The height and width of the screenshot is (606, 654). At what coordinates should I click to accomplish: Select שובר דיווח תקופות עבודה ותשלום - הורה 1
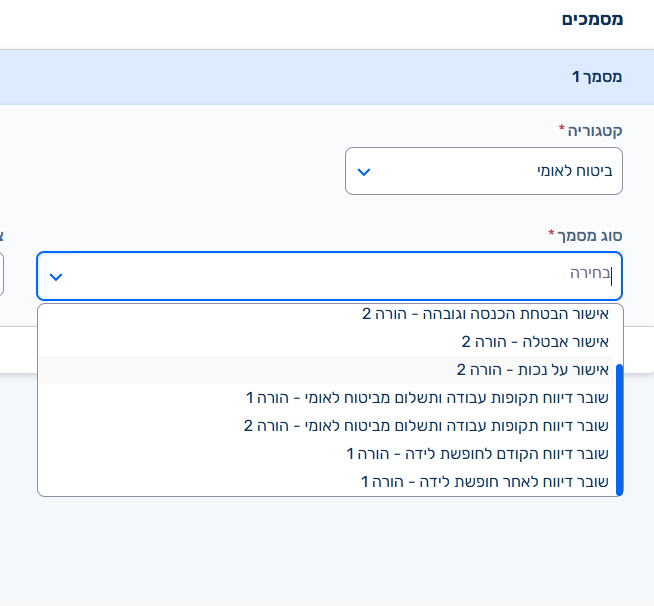428,398
